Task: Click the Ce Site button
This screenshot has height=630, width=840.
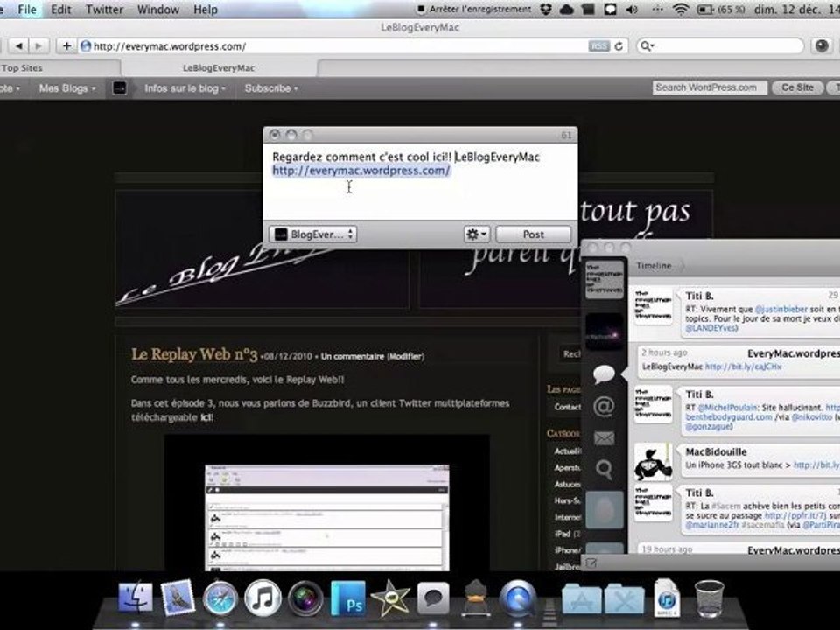Action: click(x=797, y=87)
